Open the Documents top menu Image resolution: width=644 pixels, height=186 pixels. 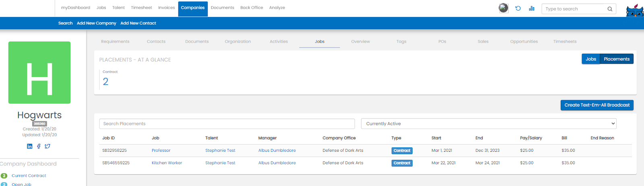point(222,8)
